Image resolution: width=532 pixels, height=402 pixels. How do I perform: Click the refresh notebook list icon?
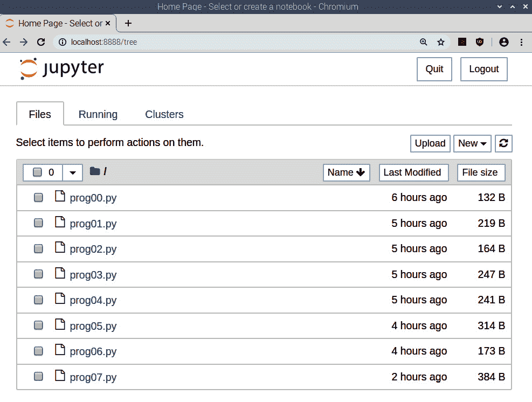(503, 143)
